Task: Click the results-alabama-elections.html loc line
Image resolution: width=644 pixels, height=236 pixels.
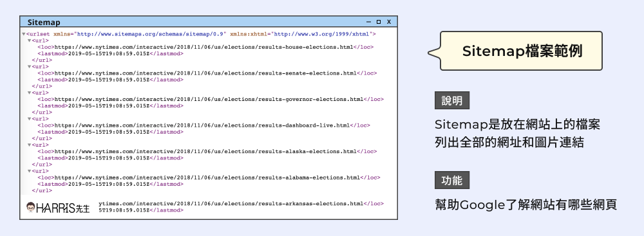Action: 209,177
